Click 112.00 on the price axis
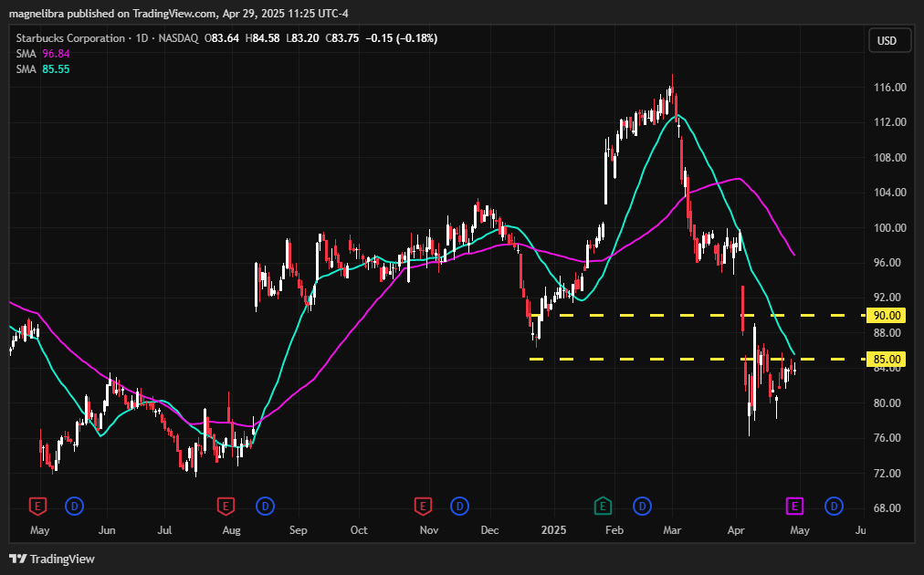This screenshot has width=924, height=575. [890, 122]
